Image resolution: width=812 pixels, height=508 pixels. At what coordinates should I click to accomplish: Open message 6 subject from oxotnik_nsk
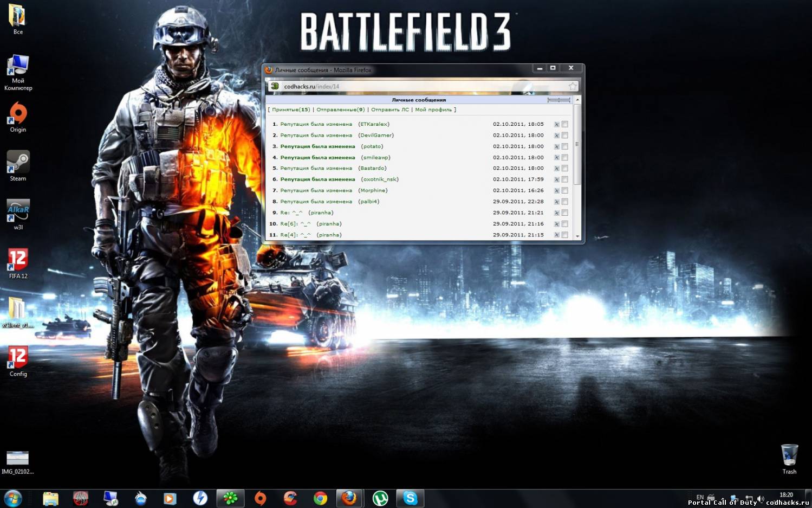pyautogui.click(x=317, y=179)
